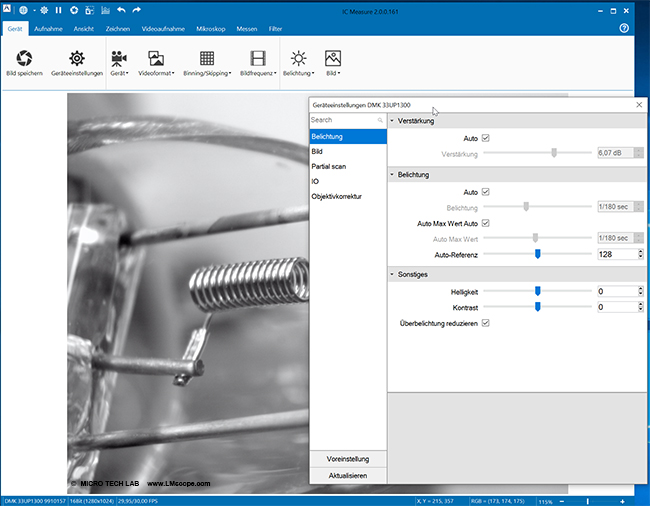Collapse the Verstärkung section
The width and height of the screenshot is (650, 506).
[x=392, y=121]
